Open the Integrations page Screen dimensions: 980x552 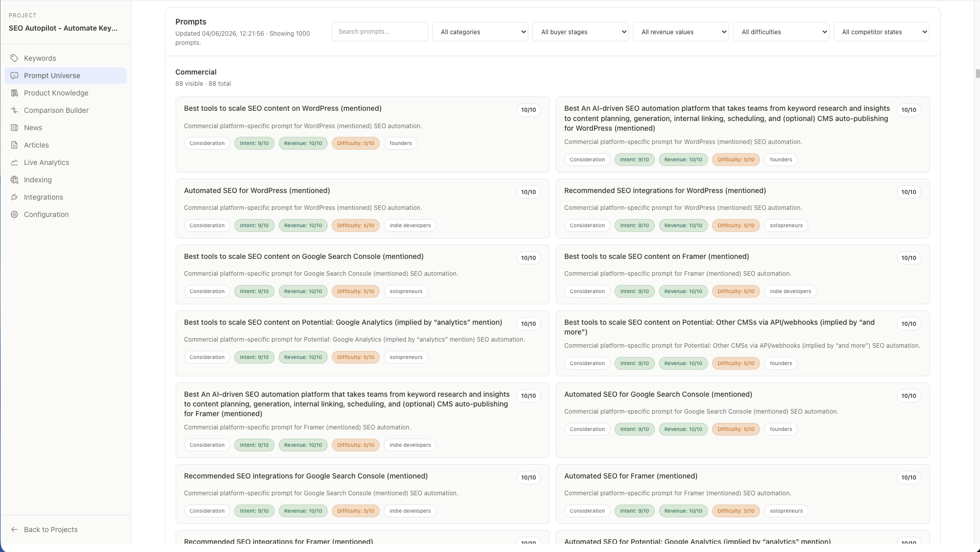[65, 197]
